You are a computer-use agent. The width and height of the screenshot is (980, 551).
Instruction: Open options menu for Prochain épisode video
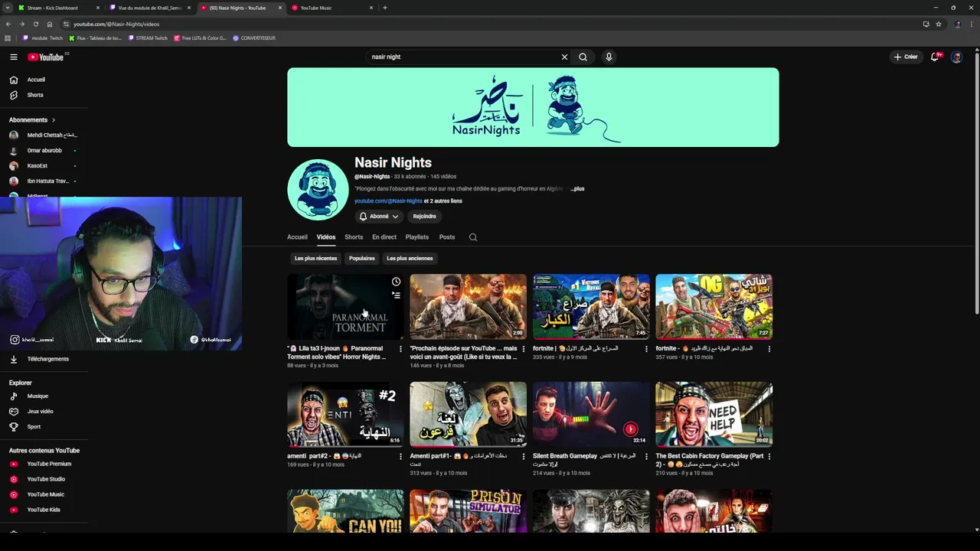(x=524, y=349)
